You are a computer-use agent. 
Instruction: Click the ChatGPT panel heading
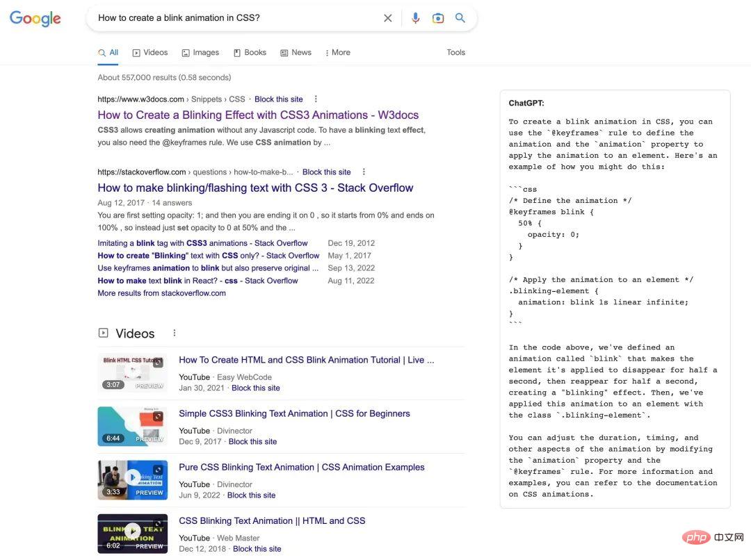click(526, 103)
